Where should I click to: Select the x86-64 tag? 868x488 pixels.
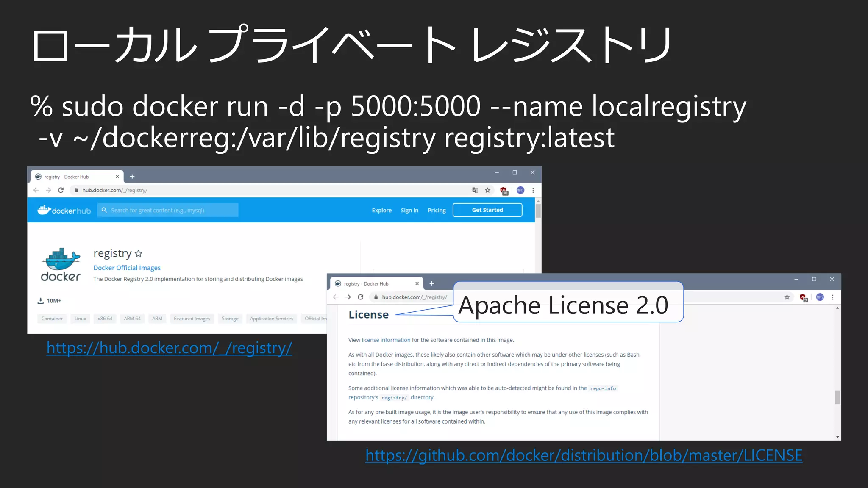click(x=105, y=319)
